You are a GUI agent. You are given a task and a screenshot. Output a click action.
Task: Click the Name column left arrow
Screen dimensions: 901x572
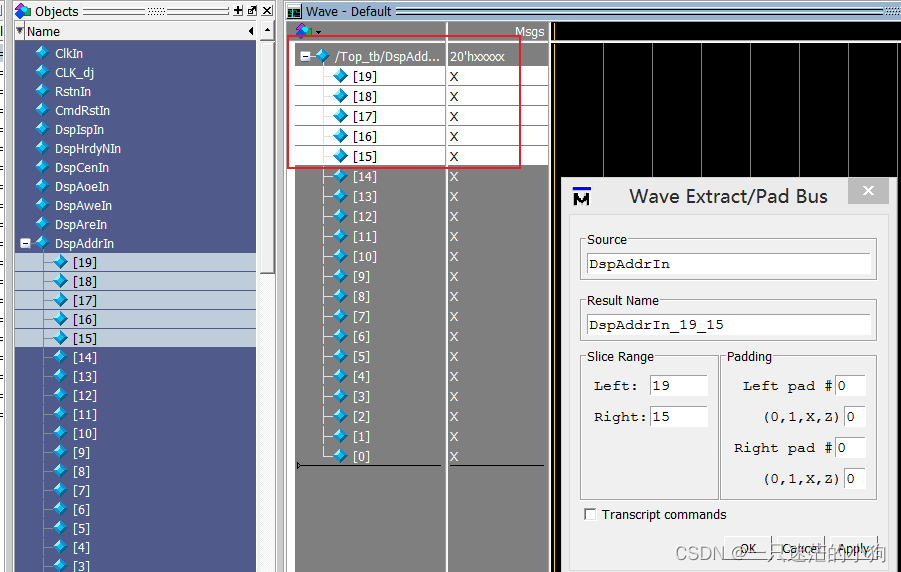click(251, 31)
